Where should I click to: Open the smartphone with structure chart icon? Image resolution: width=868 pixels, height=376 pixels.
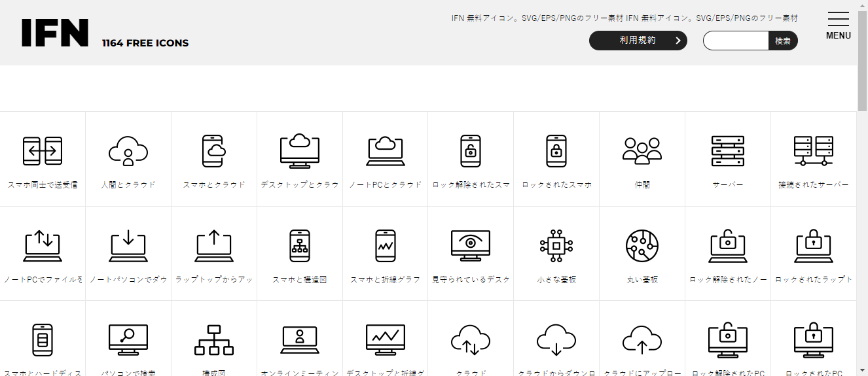(x=300, y=246)
